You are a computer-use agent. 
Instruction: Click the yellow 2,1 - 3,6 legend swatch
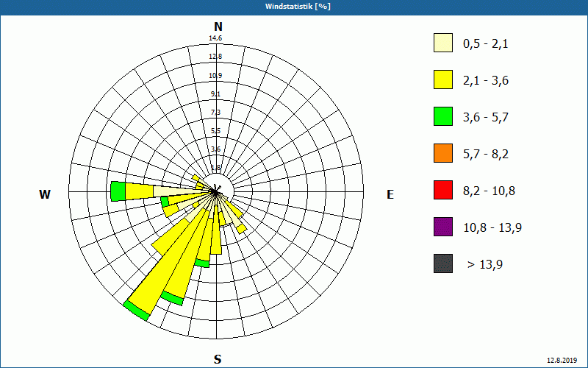coord(443,79)
